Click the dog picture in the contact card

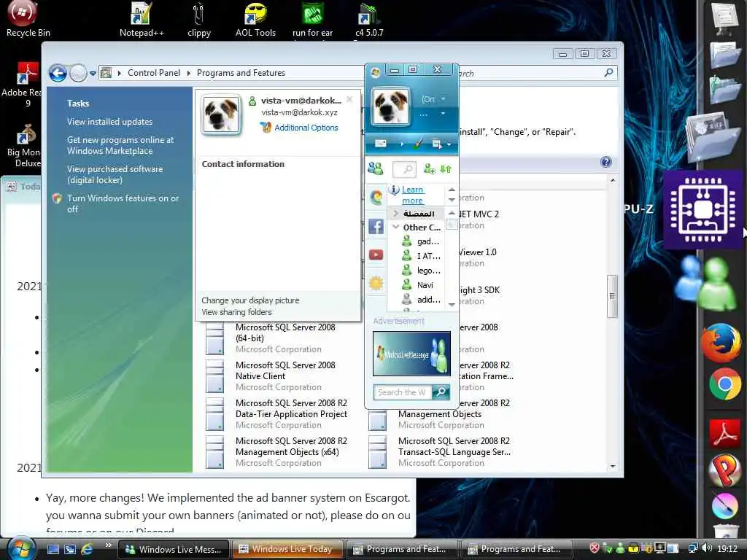(221, 114)
